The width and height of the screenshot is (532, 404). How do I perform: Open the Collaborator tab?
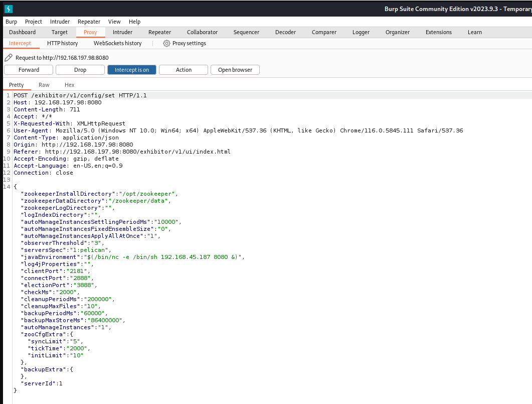coord(202,32)
